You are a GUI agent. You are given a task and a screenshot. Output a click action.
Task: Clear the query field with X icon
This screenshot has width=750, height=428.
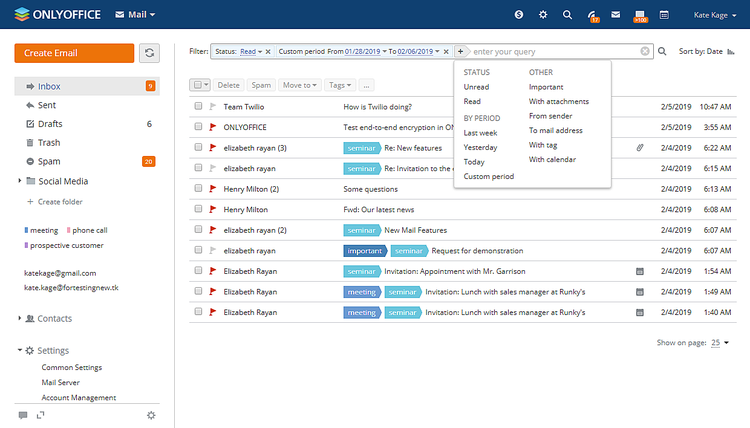click(x=645, y=51)
